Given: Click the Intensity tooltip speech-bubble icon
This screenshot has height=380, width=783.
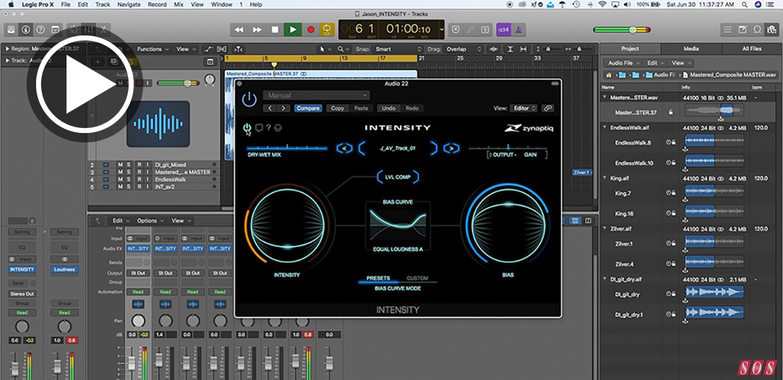Looking at the screenshot, I should [x=259, y=128].
